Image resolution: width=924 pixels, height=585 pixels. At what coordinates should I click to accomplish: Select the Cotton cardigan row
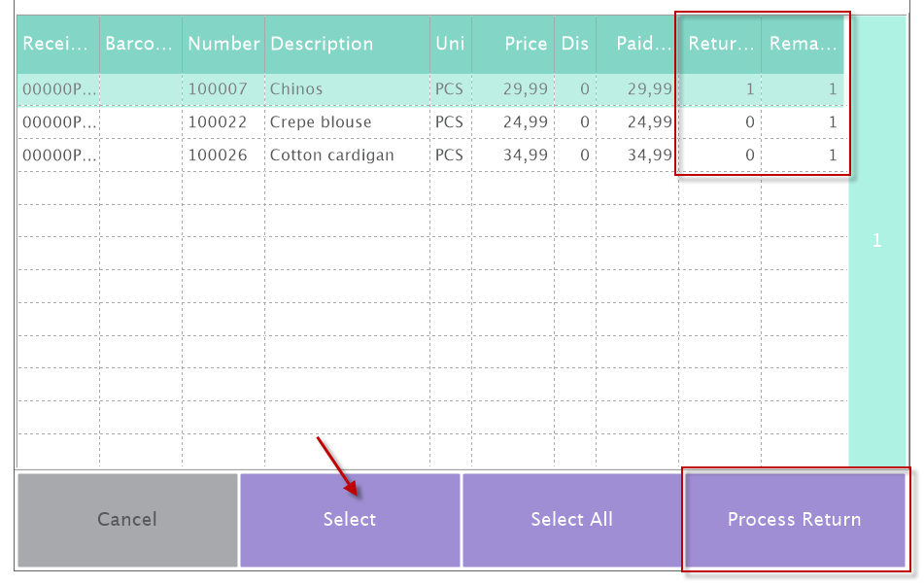pos(331,155)
